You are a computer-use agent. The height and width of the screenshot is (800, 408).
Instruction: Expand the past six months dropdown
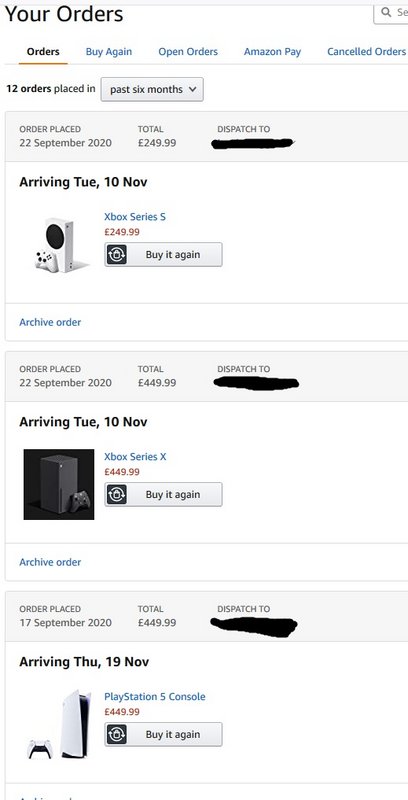152,89
